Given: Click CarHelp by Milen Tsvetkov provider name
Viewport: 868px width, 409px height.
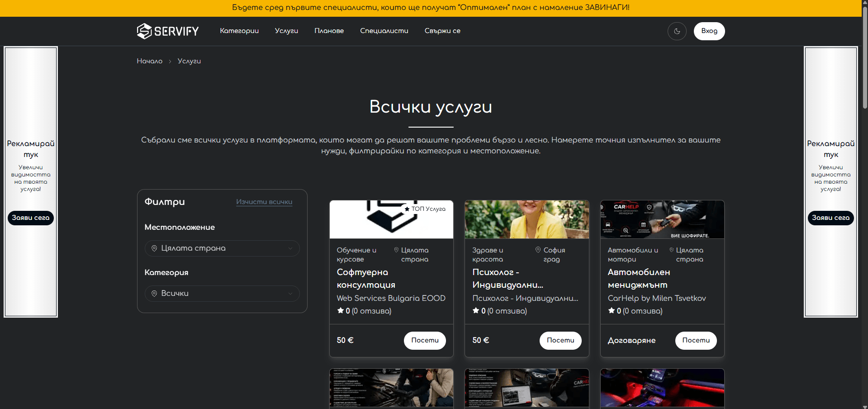Looking at the screenshot, I should click(657, 299).
